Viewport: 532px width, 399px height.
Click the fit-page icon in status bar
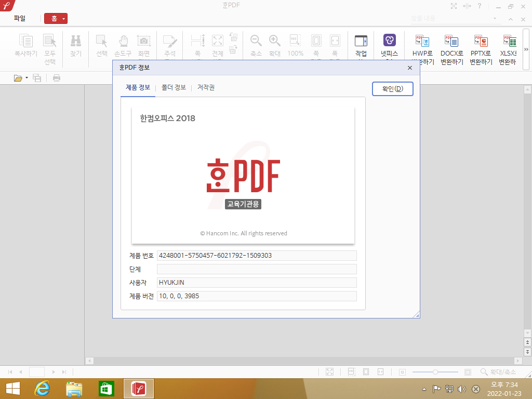[x=366, y=372]
